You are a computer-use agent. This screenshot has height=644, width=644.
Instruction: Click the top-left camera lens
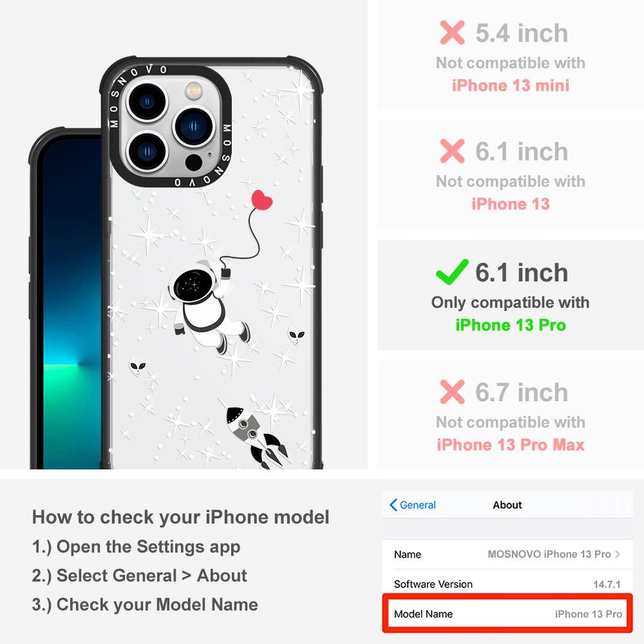click(147, 102)
